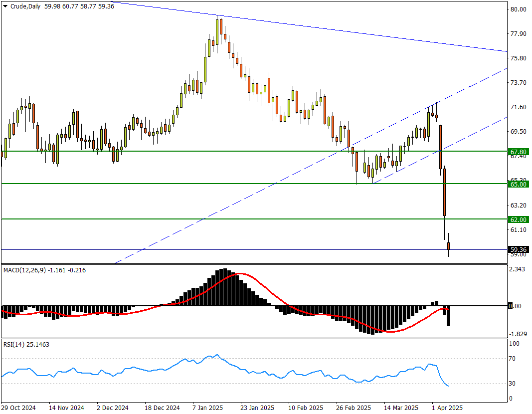Viewport: 532px width, 414px height.
Task: Select the RSI(14) indicator label
Action: 14,344
